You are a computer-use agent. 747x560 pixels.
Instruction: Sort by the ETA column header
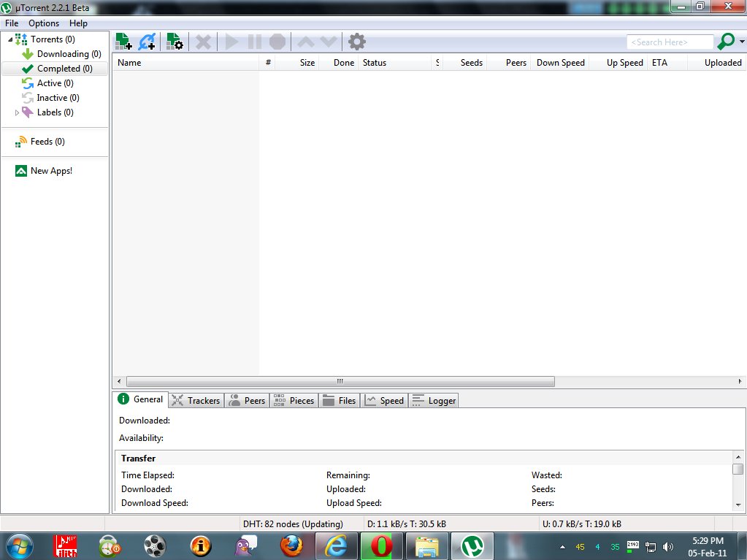point(667,62)
